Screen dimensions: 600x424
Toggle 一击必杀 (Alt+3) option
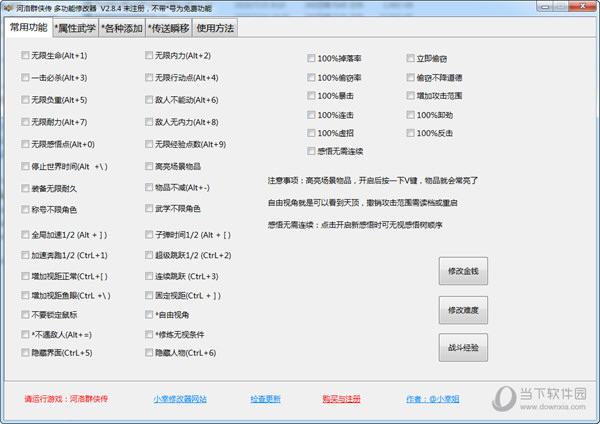[x=25, y=78]
